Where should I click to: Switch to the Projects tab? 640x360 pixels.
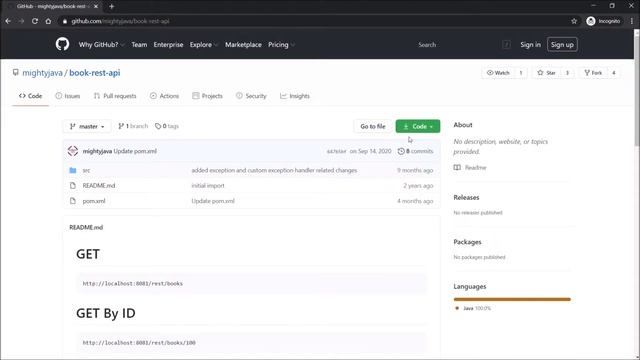pos(207,96)
